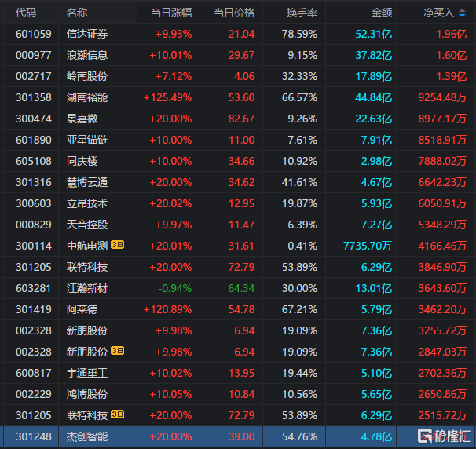Click net buy value 2847.03万

coord(442,352)
